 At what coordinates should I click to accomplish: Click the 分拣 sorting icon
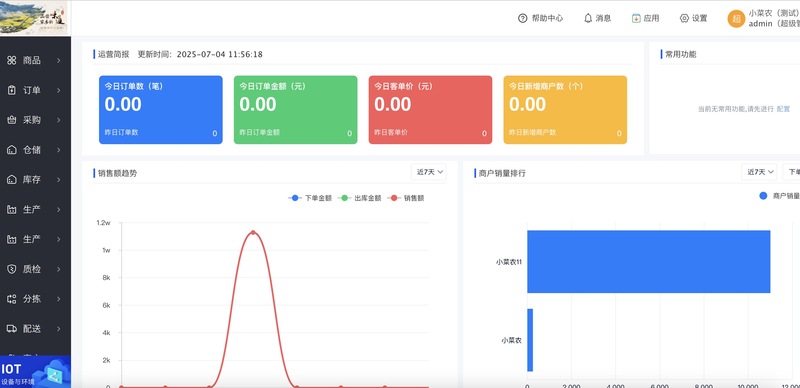(x=12, y=299)
